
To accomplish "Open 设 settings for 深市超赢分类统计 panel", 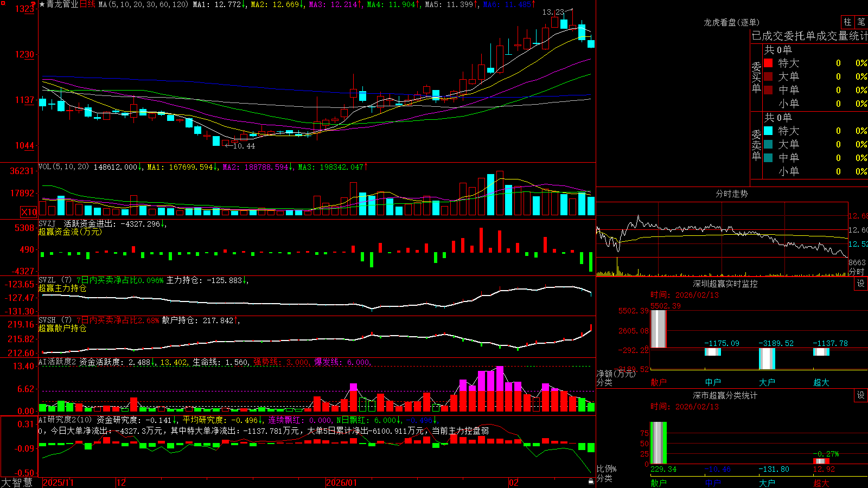I will [861, 395].
